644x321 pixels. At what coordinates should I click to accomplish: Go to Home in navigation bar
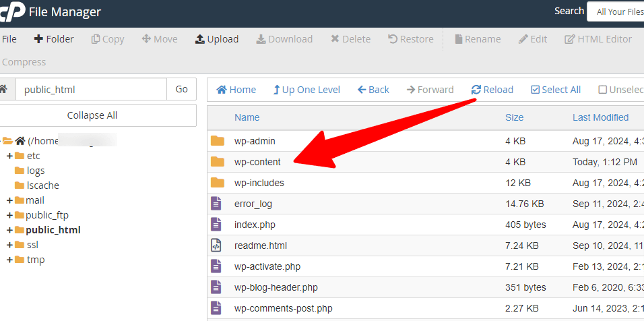pos(236,90)
